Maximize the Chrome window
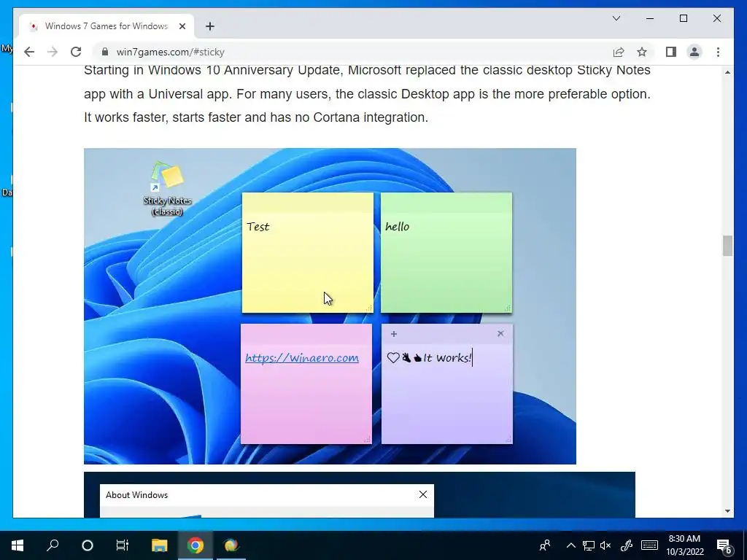Viewport: 747px width, 560px height. 683,18
